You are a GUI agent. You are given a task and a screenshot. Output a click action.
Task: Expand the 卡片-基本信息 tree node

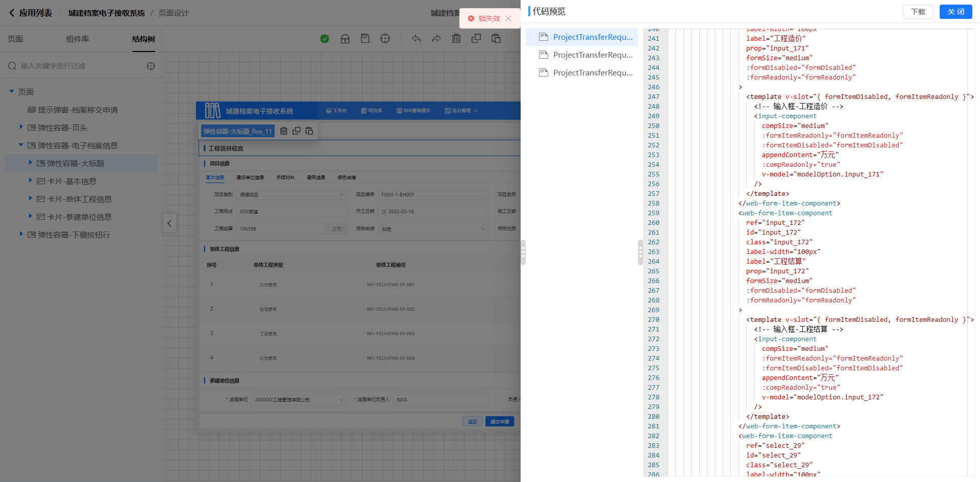(x=31, y=181)
